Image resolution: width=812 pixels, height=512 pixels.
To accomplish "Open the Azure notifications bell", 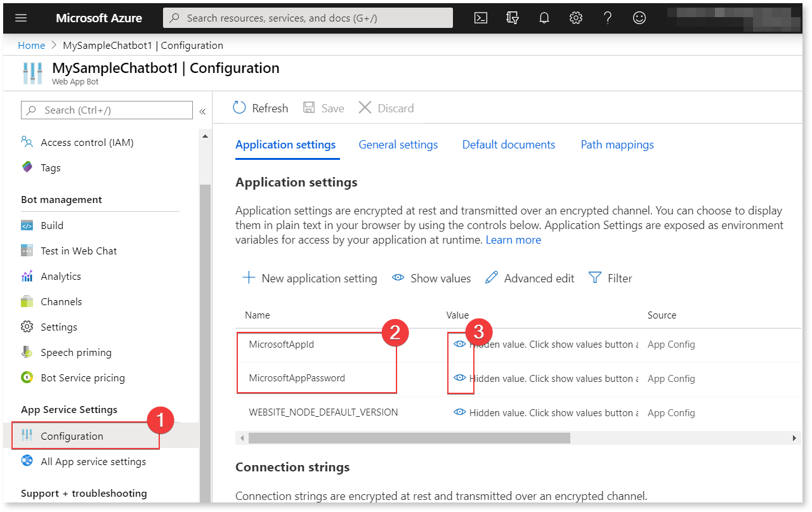I will click(x=544, y=17).
